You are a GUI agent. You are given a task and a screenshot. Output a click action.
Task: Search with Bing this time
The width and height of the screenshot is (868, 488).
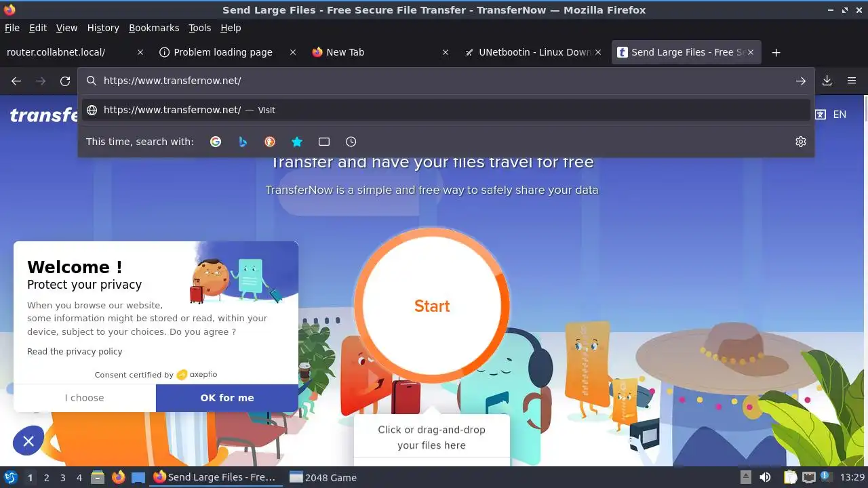coord(243,142)
